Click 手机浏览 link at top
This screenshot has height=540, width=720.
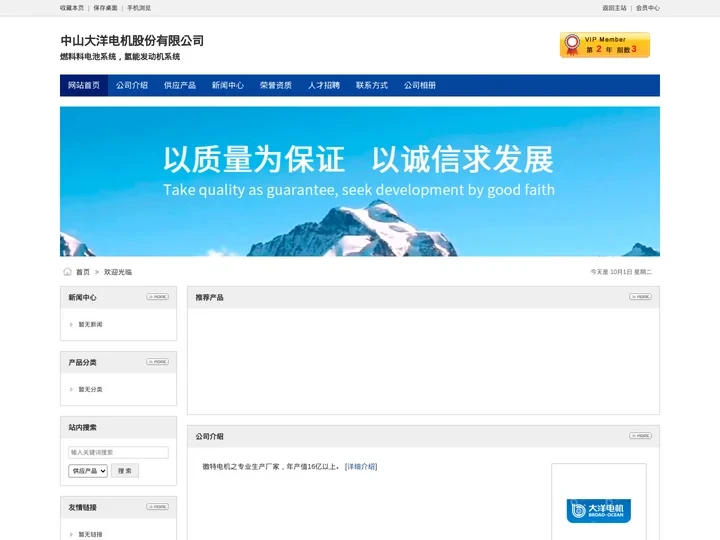pos(139,8)
